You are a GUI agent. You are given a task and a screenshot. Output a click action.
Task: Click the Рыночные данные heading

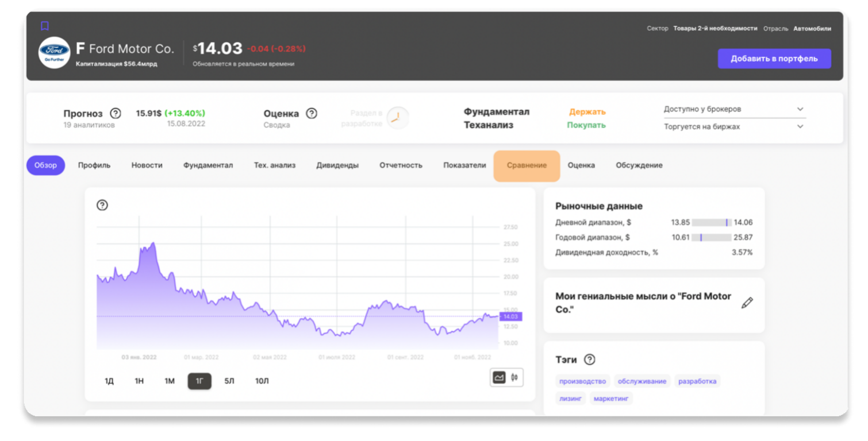pyautogui.click(x=599, y=206)
